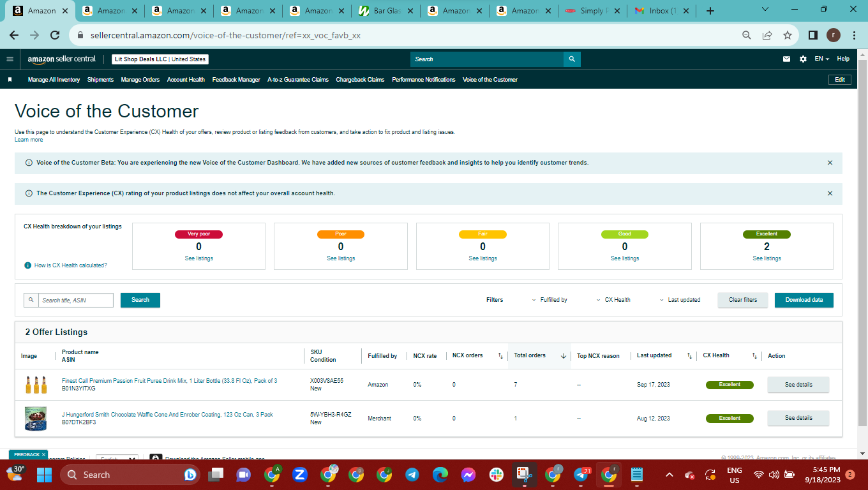
Task: Switch to the Bar Glas browser tab
Action: [x=386, y=11]
